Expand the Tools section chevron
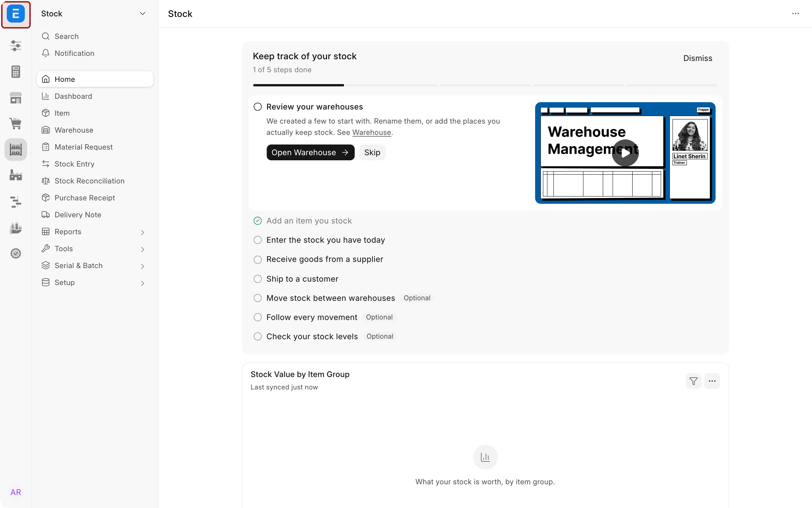 143,249
